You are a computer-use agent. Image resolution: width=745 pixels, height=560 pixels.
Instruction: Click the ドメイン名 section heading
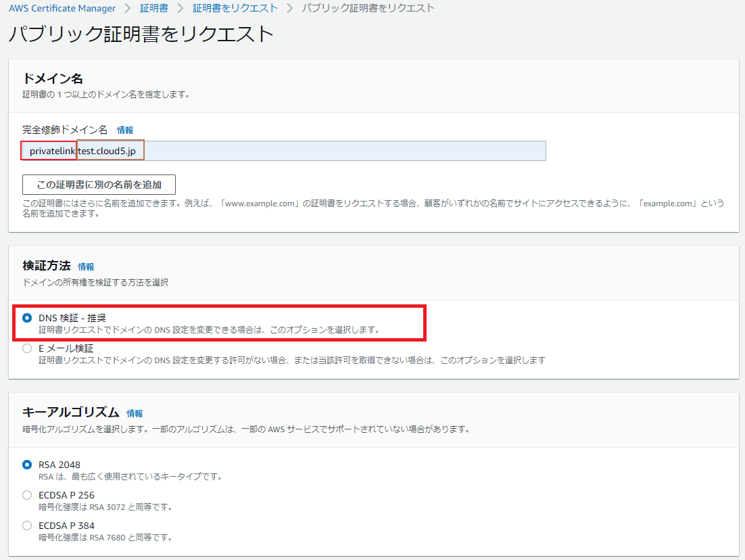(53, 78)
